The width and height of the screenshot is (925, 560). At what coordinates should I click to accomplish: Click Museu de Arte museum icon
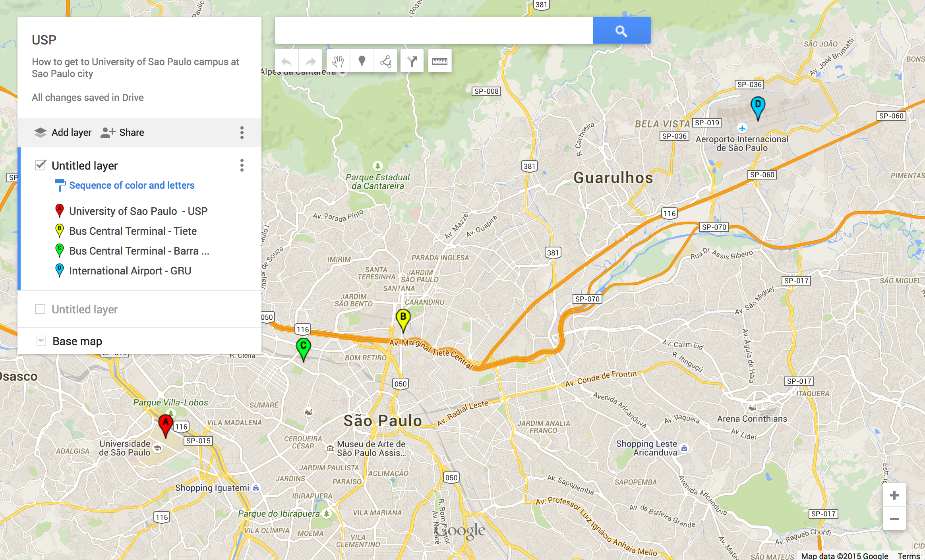pos(330,448)
